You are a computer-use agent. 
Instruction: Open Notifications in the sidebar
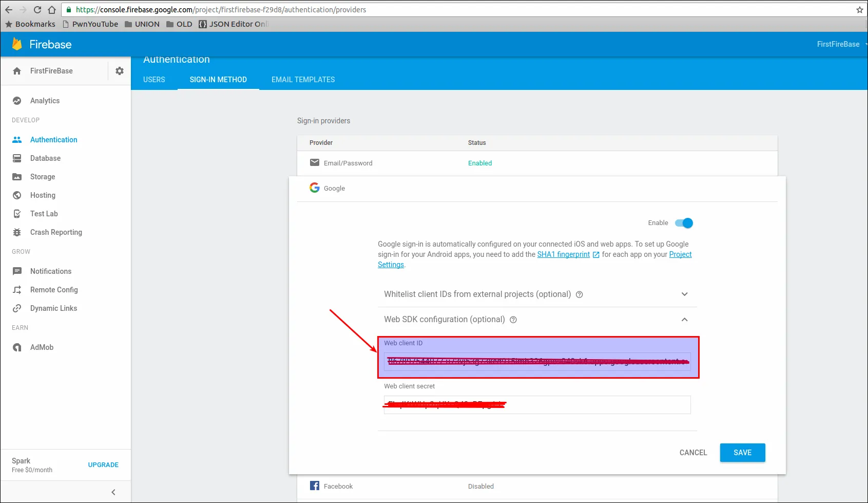pyautogui.click(x=51, y=271)
